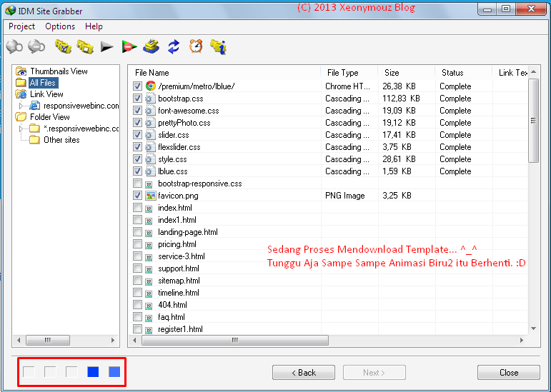Image resolution: width=551 pixels, height=392 pixels.
Task: Expand the *.responsivewebinc.co folder node
Action: pos(21,129)
